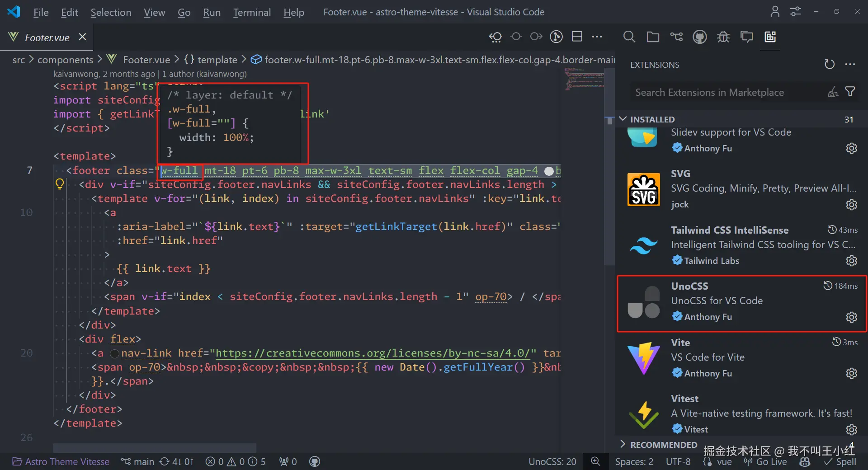Open the Help menu
868x470 pixels.
294,12
